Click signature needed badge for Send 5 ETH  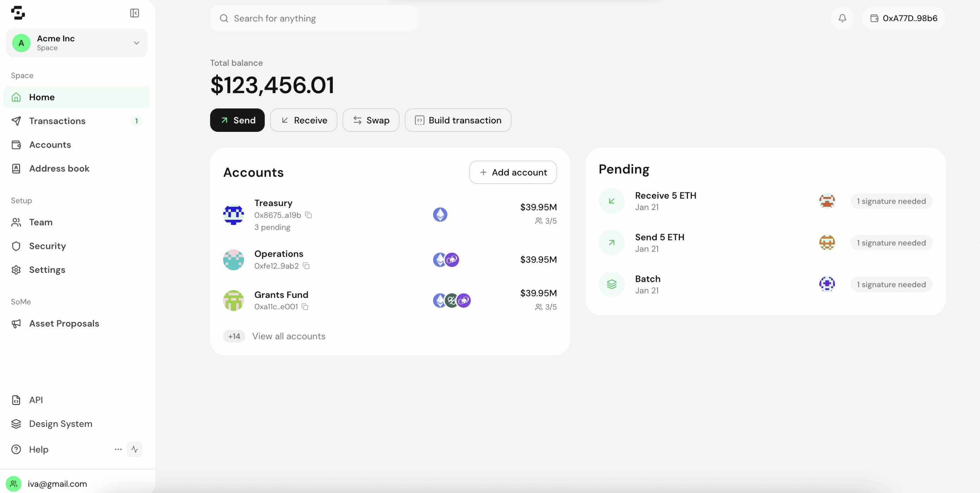point(891,243)
